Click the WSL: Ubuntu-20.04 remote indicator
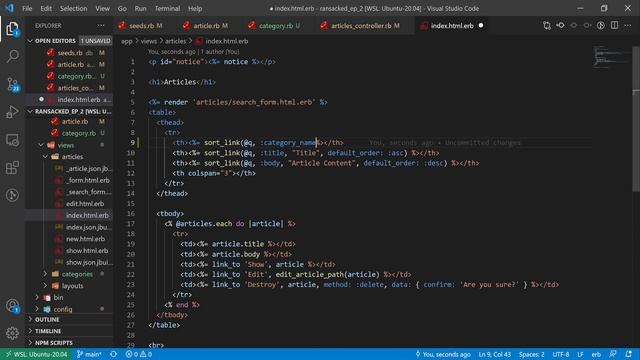640x360 pixels. [x=37, y=354]
